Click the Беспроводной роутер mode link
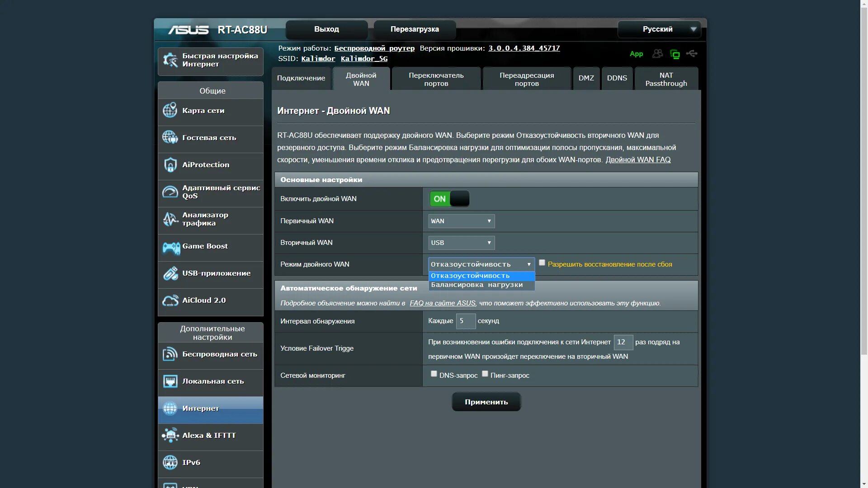868x488 pixels. tap(374, 48)
